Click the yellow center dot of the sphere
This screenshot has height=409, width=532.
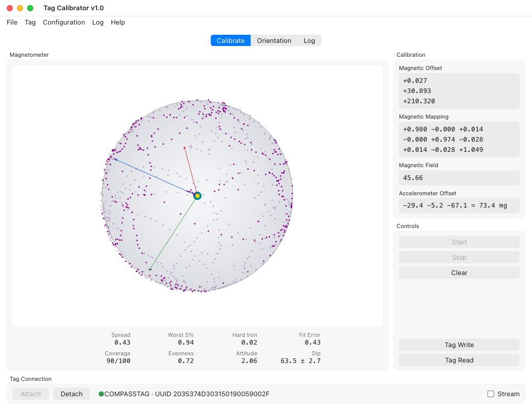(197, 196)
